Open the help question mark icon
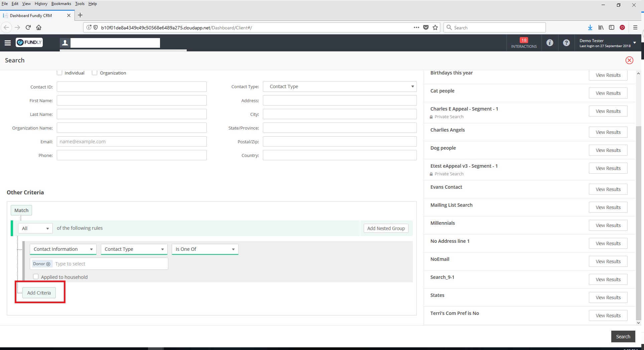The image size is (644, 350). (566, 43)
